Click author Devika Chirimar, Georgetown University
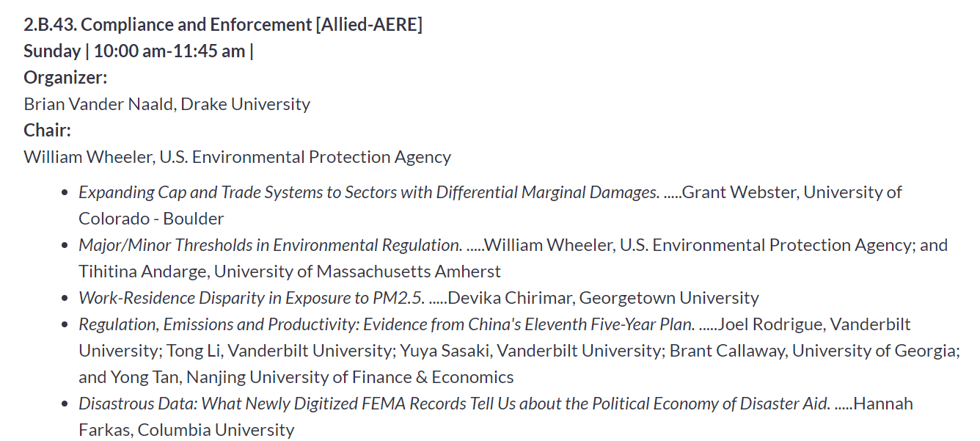The image size is (980, 441). click(603, 297)
